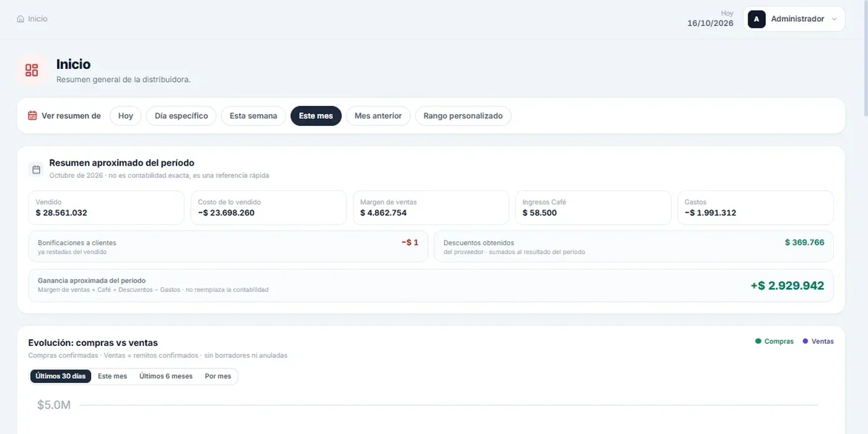Select the Hoy summary filter
The width and height of the screenshot is (868, 434).
pos(126,116)
